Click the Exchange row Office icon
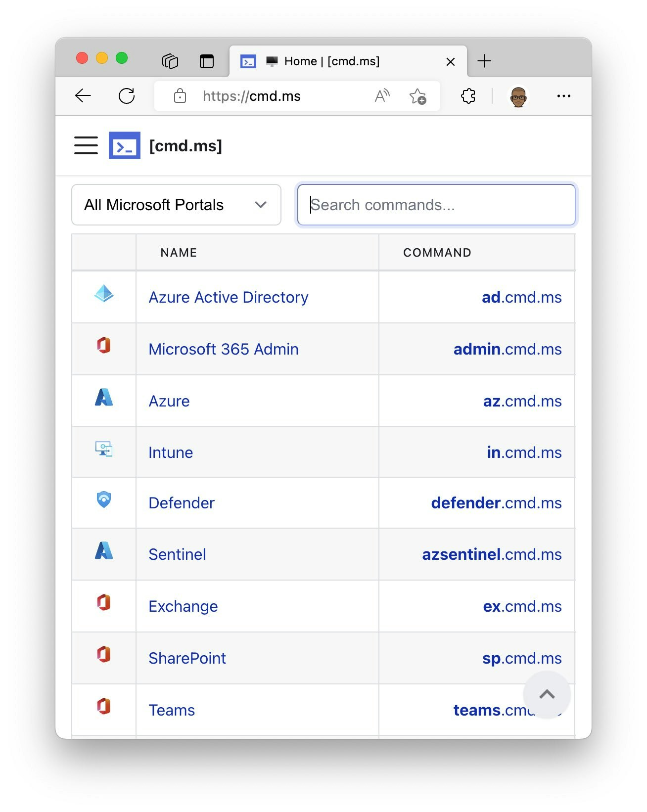 [103, 602]
